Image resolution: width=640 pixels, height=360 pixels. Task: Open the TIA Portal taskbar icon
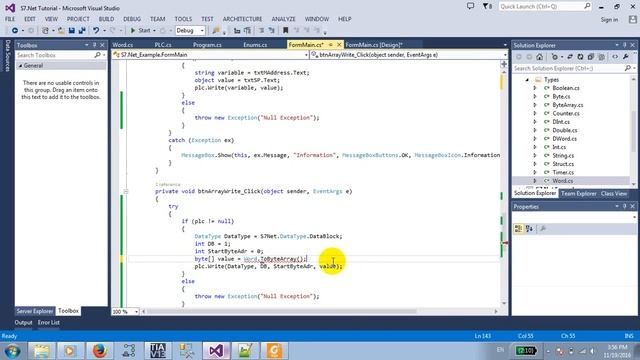click(x=158, y=351)
